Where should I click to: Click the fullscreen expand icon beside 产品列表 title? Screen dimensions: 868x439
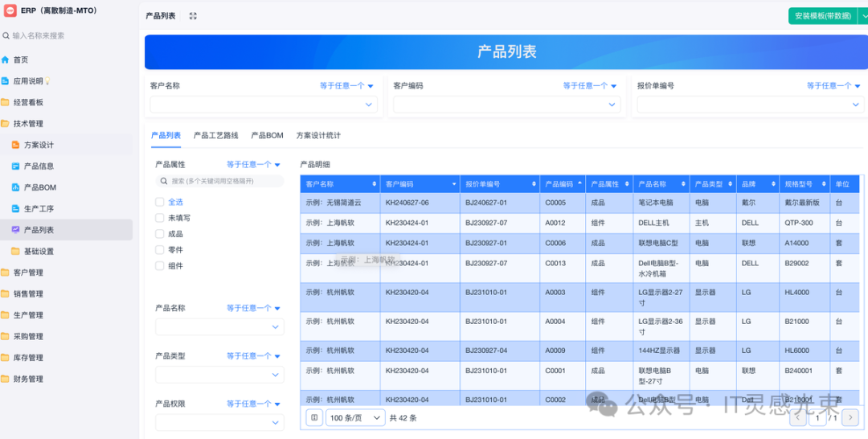click(193, 16)
